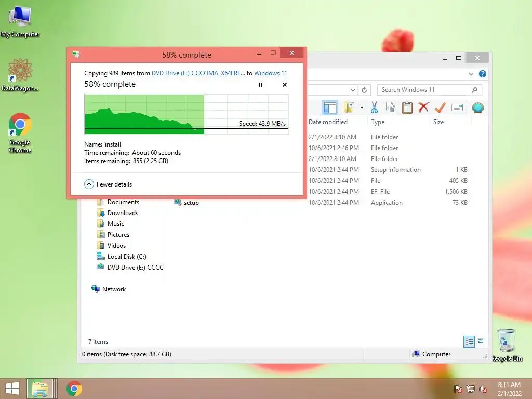Expand the Explorer ribbon chevron

coord(471,74)
